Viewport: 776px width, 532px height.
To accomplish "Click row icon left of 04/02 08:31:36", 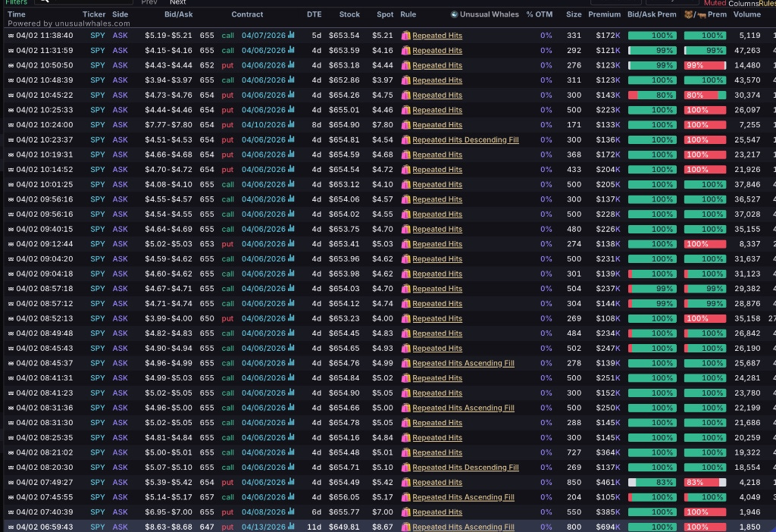I will [x=11, y=408].
